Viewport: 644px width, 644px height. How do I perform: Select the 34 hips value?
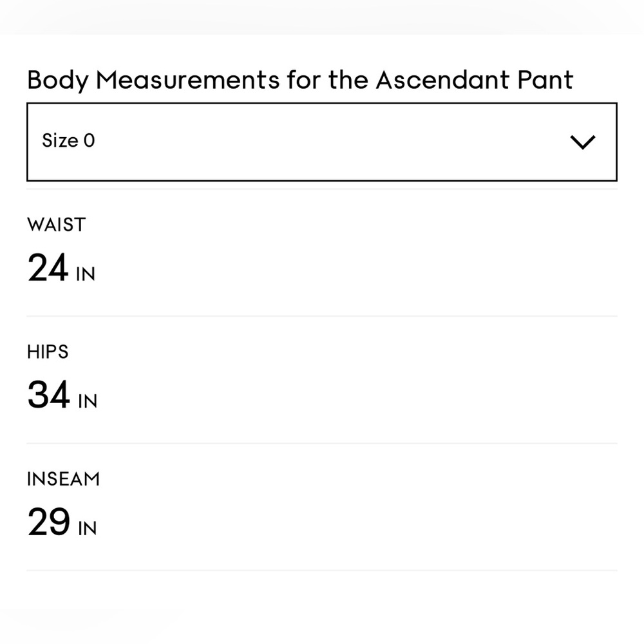(x=48, y=394)
